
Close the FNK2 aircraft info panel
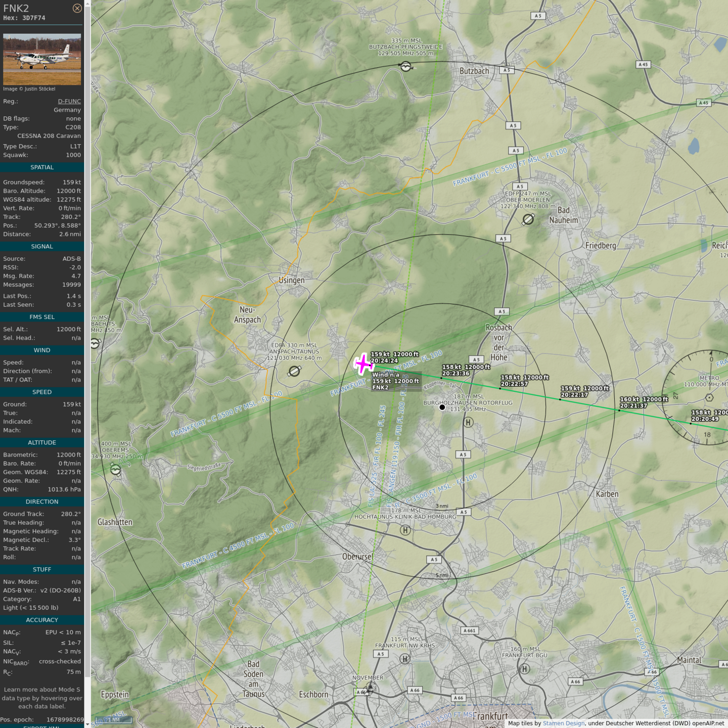(77, 8)
